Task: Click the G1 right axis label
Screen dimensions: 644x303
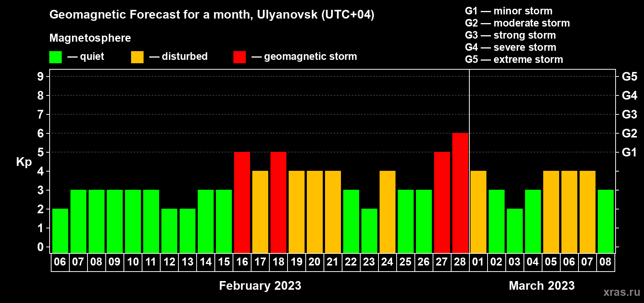Action: [630, 152]
